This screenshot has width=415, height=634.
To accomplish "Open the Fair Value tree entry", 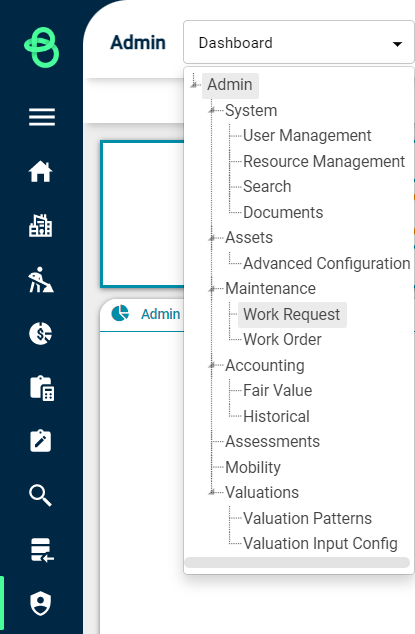I will pyautogui.click(x=277, y=391).
